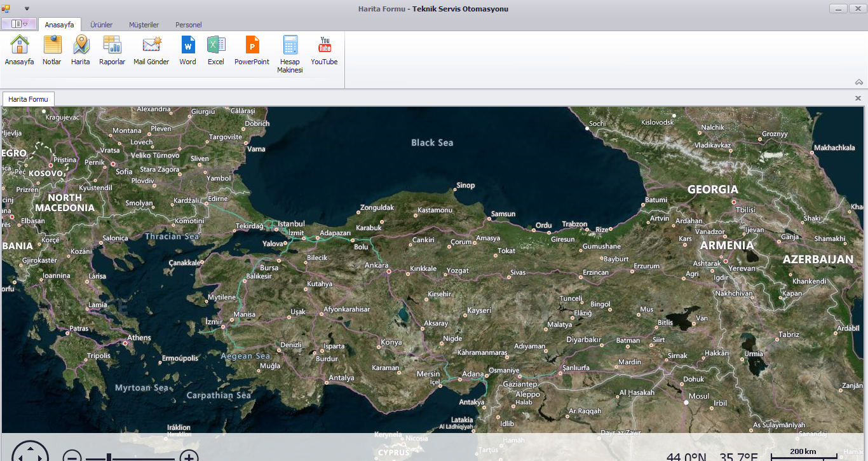Expand the purple application menu dropdown
868x461 pixels.
click(x=19, y=24)
